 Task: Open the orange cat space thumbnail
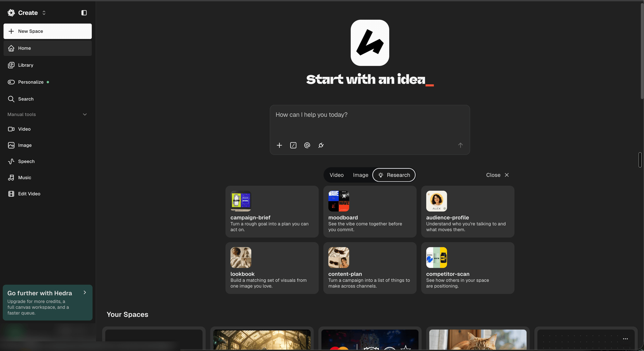pos(478,339)
